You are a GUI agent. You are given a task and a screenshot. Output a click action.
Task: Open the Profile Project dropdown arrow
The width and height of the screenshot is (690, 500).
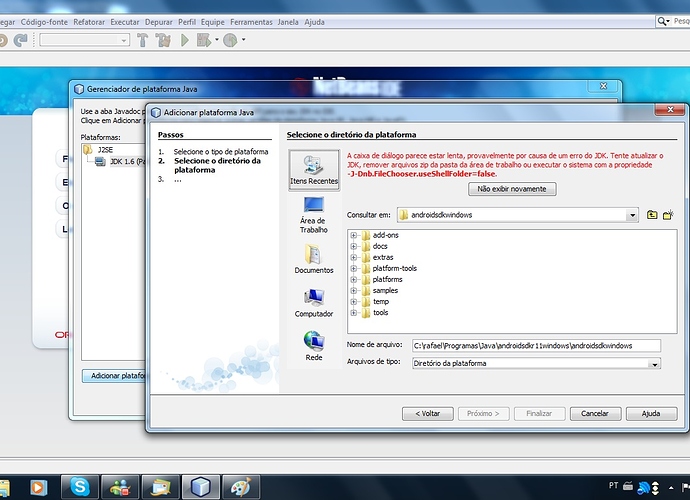(243, 40)
